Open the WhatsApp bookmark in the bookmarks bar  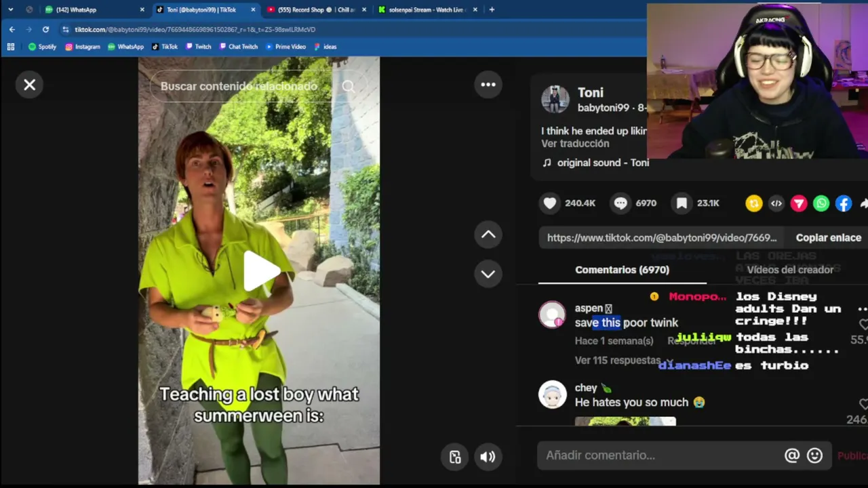pyautogui.click(x=125, y=47)
